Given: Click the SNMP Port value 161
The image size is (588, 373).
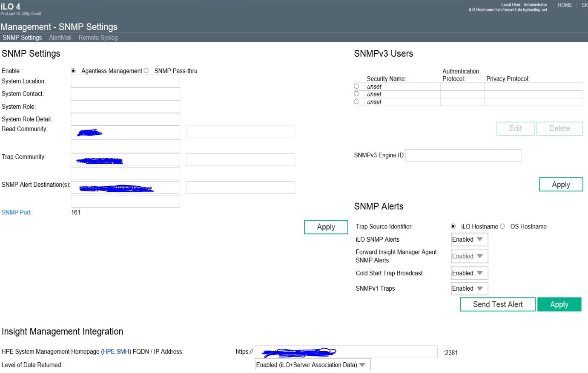Looking at the screenshot, I should 76,212.
